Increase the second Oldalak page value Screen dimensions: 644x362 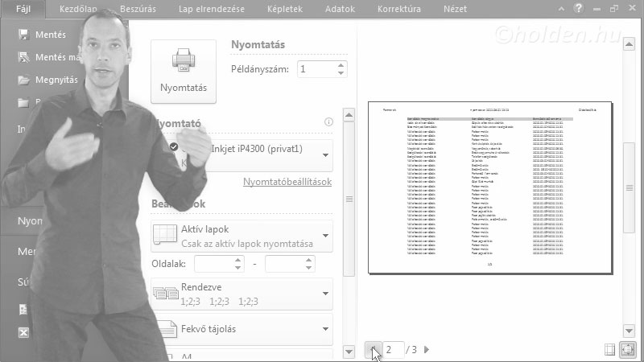309,260
